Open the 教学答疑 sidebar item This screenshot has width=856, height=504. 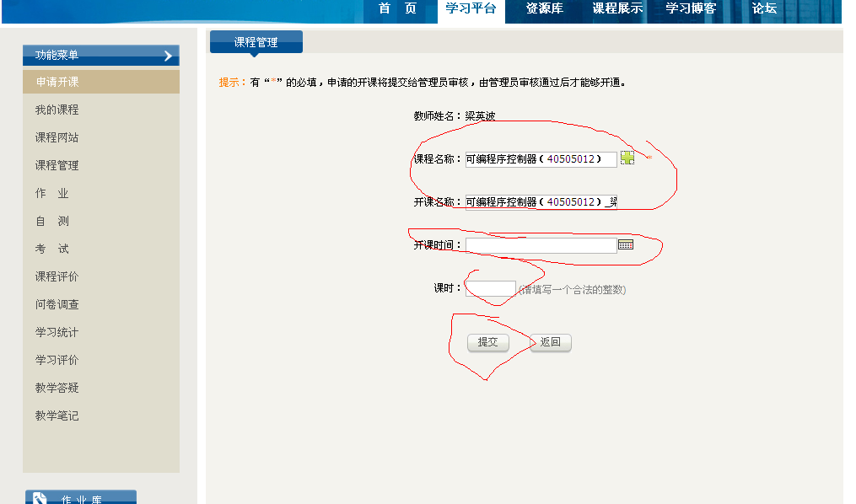click(x=57, y=389)
